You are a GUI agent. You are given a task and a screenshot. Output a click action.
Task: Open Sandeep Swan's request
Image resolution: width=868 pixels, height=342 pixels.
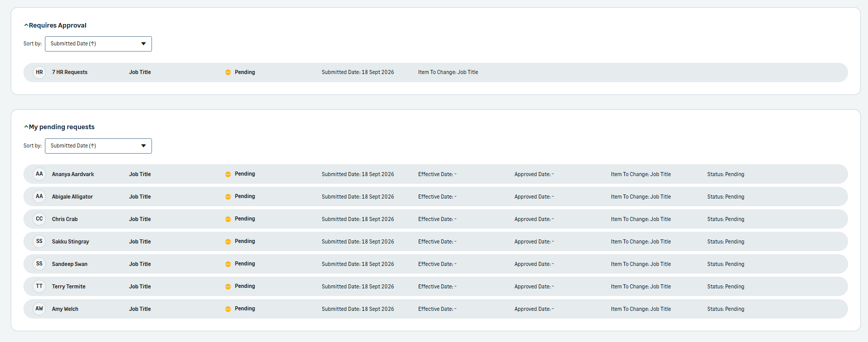(436, 264)
